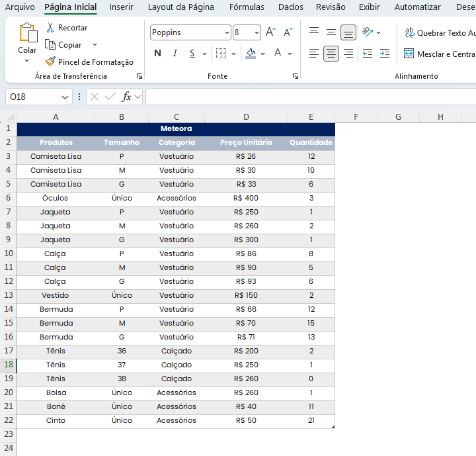Select the Pincel de Formatação tool
The height and width of the screenshot is (456, 476).
point(89,62)
